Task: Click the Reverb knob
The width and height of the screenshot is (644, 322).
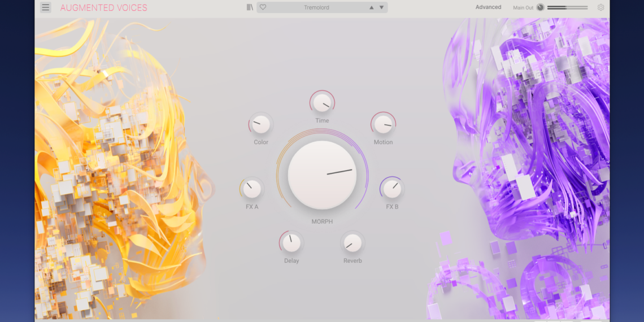Action: click(353, 243)
